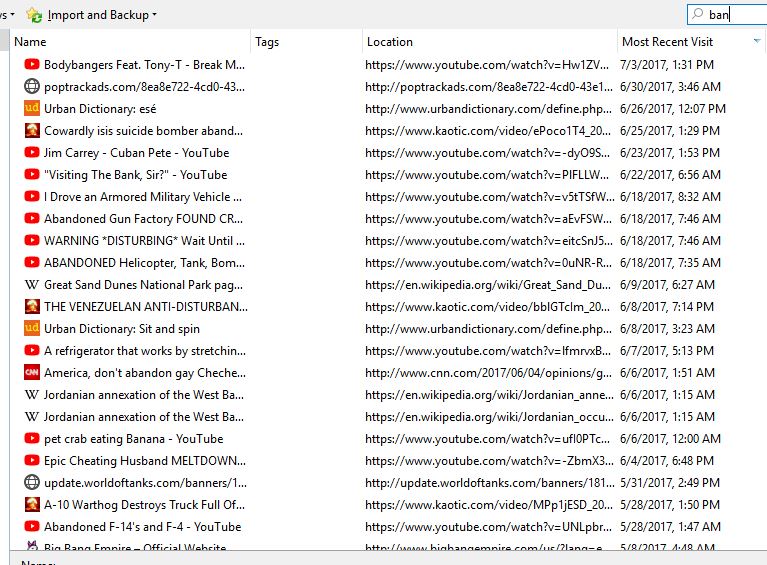Click YouTube icon beside ABANDONED Helicopter, Tank
The image size is (767, 565).
tap(32, 262)
